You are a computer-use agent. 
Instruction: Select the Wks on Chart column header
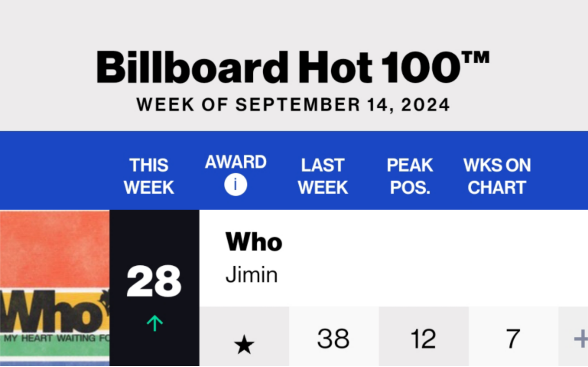coord(497,176)
